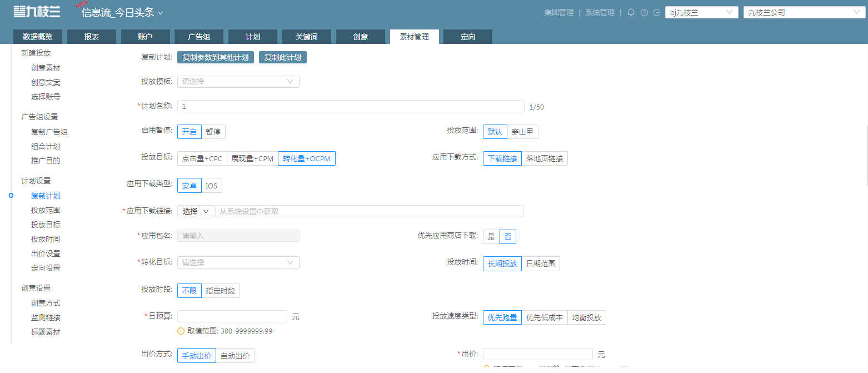Viewport: 868px width, 373px height.
Task: Go to 定向设置 in sidebar
Action: (46, 268)
